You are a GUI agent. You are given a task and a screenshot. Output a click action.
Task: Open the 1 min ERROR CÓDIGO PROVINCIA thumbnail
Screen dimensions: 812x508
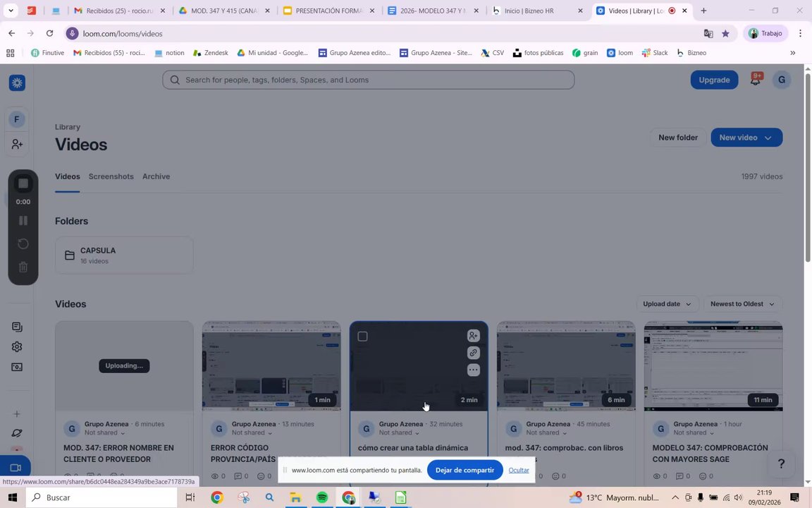[x=271, y=366]
